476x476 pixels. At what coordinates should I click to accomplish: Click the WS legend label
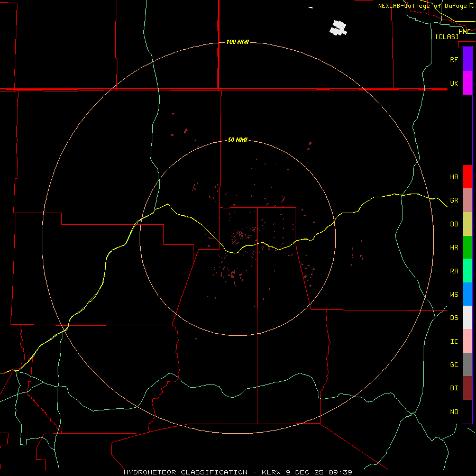(454, 294)
